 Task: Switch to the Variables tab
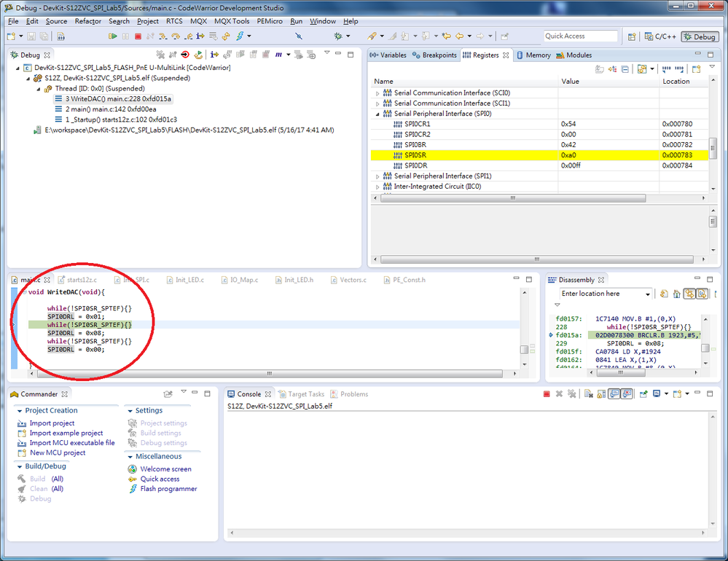pyautogui.click(x=388, y=55)
